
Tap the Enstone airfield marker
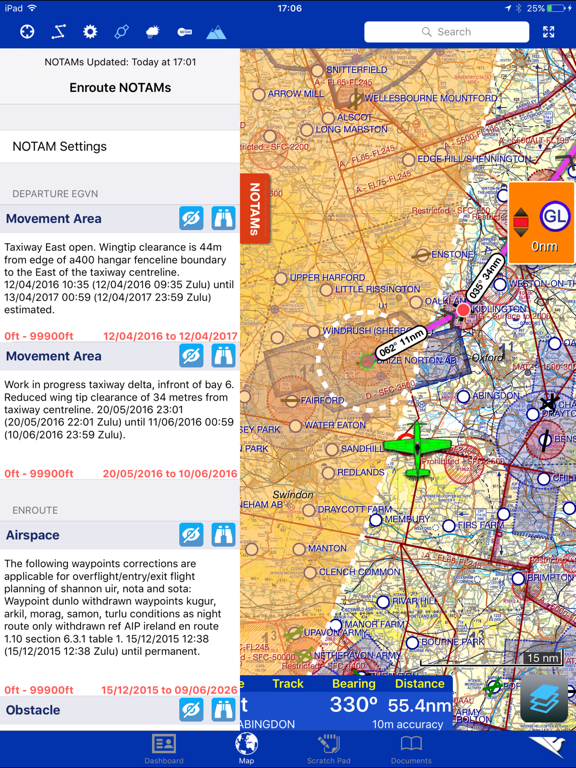pyautogui.click(x=421, y=255)
